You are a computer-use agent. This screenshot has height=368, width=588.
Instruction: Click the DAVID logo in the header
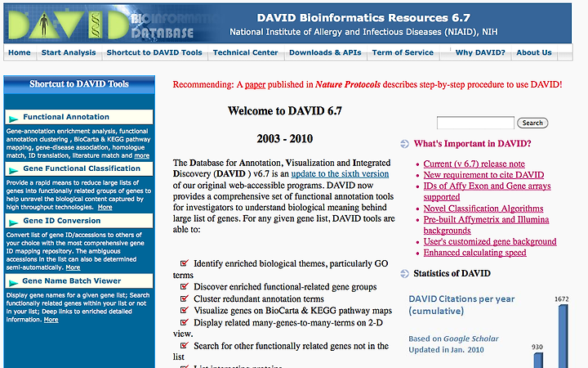click(x=68, y=25)
